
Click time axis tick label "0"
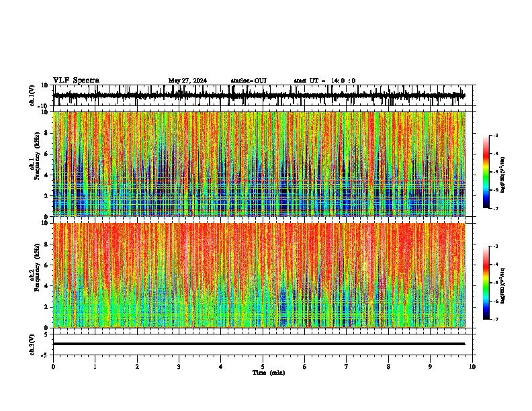tap(53, 367)
